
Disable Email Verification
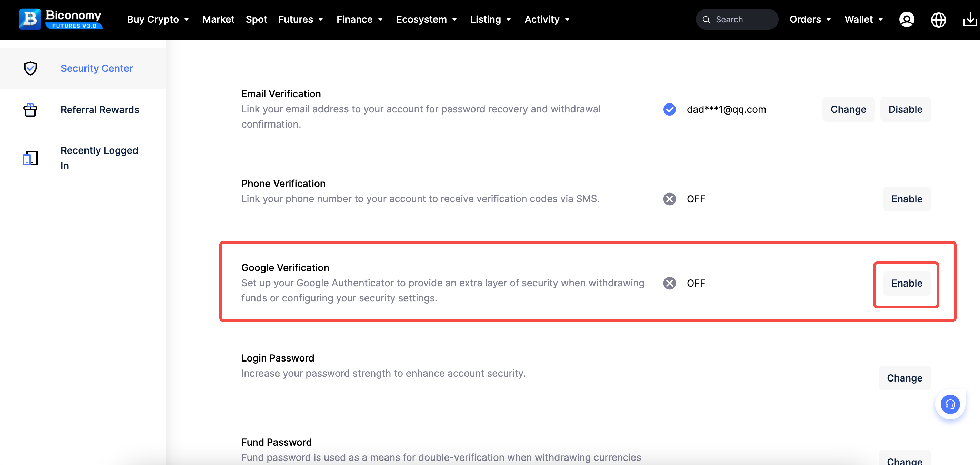(x=905, y=110)
